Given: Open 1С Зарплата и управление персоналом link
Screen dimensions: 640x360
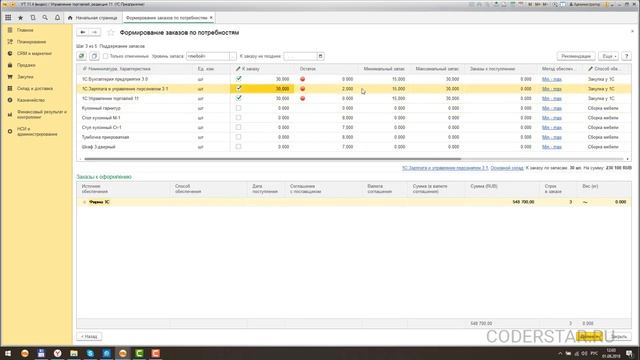Looking at the screenshot, I should 445,168.
